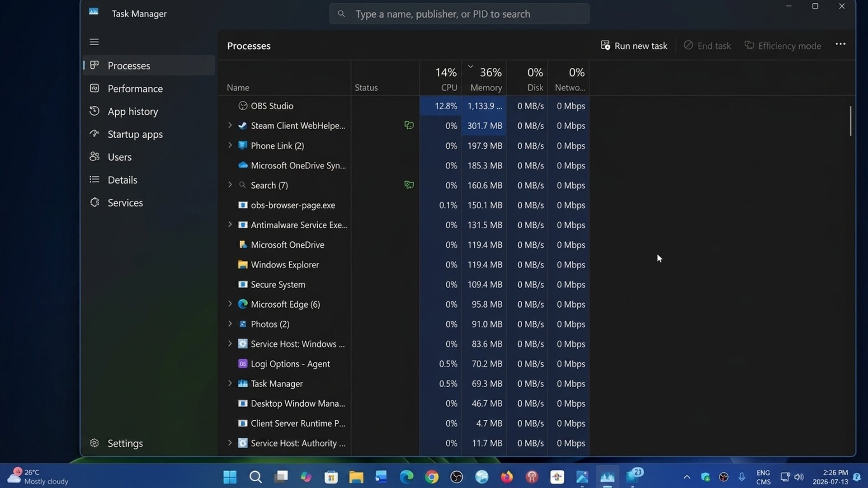Open the more options ellipsis menu
The image size is (868, 488).
840,44
